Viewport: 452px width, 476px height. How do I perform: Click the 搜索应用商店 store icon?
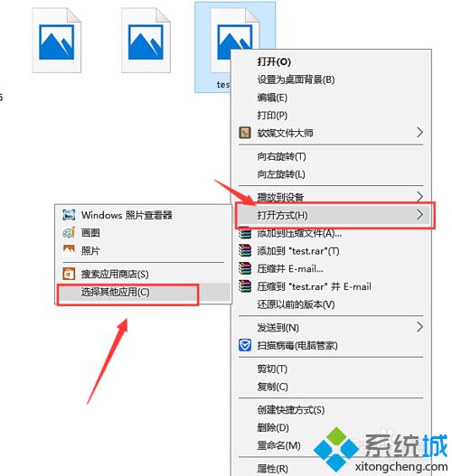point(69,274)
